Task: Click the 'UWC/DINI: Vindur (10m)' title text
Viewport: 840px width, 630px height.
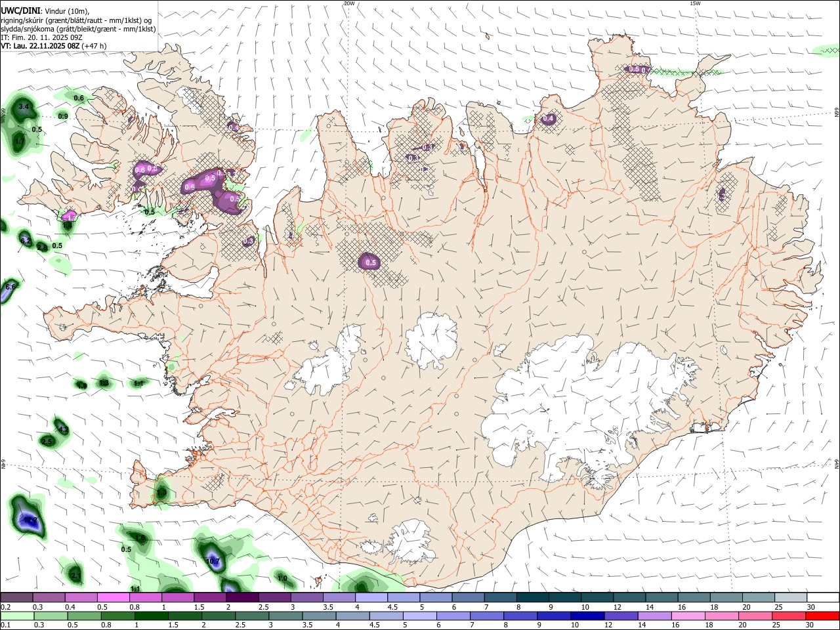Action: (x=45, y=10)
